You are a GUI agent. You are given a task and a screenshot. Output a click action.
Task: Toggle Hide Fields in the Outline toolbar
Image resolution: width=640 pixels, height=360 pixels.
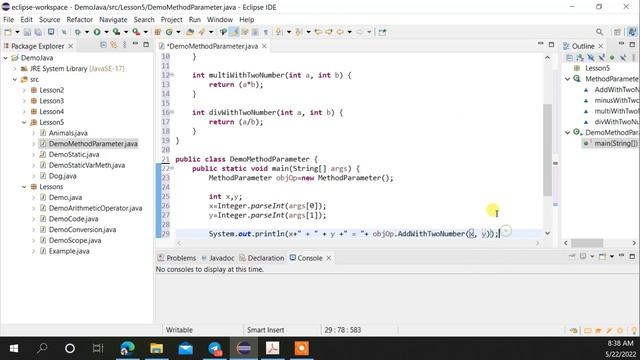pos(591,58)
